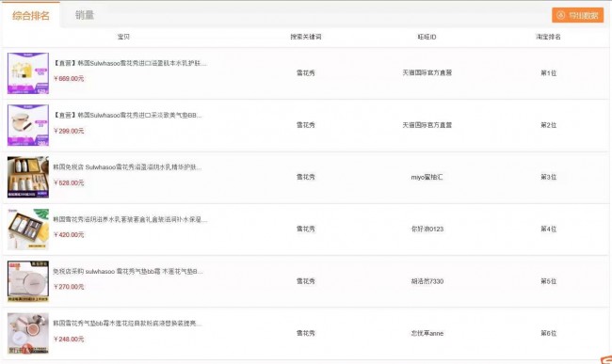Switch to the 销量 tab
This screenshot has height=364, width=612.
point(85,15)
